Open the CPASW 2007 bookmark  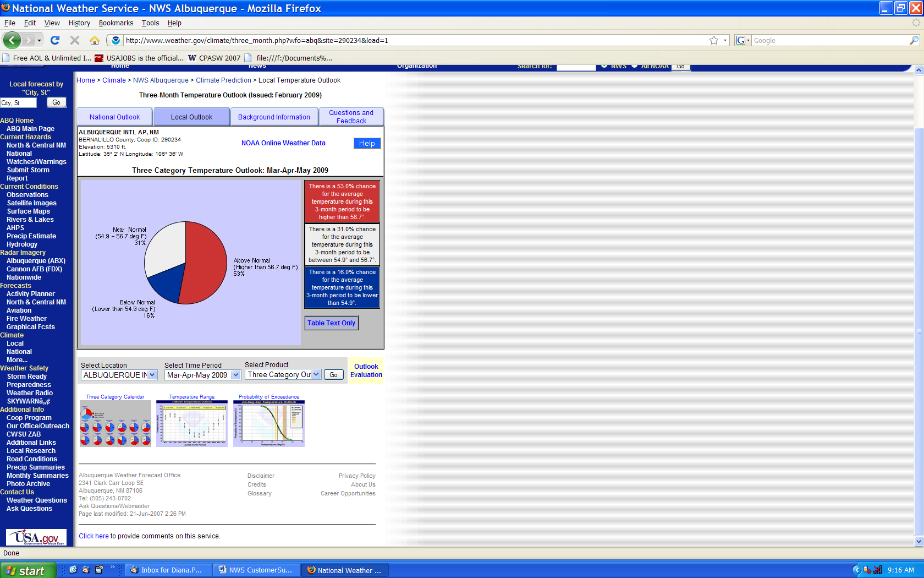point(215,58)
